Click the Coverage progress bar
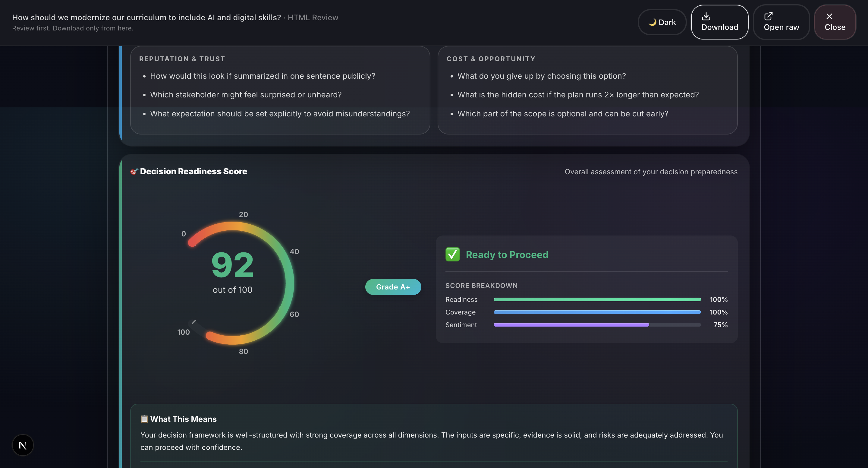The width and height of the screenshot is (868, 468). click(x=597, y=312)
